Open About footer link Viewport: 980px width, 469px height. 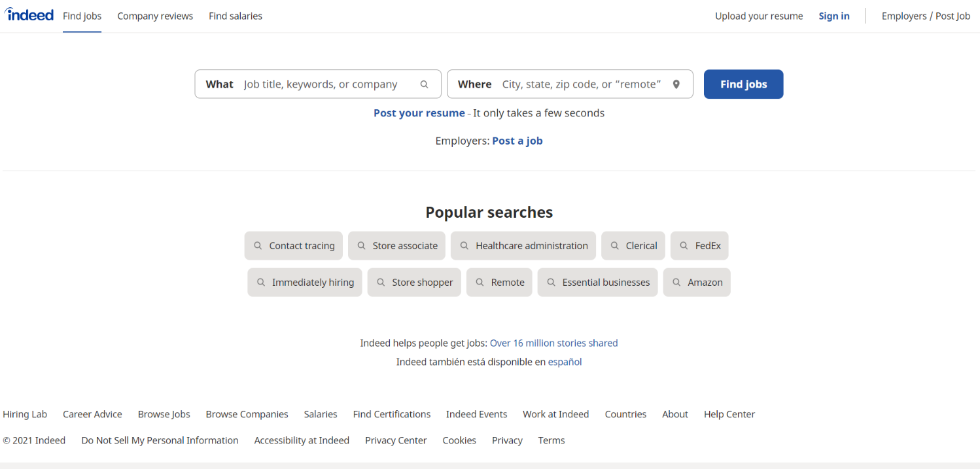coord(675,414)
